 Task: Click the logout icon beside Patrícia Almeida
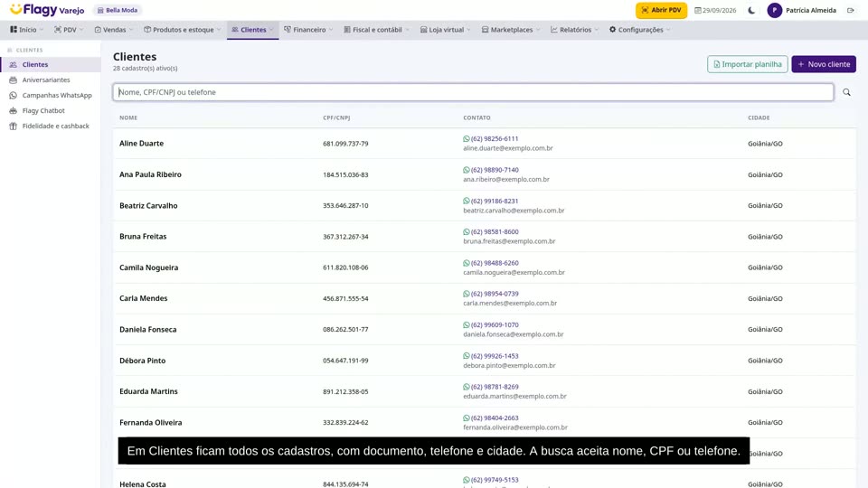850,10
